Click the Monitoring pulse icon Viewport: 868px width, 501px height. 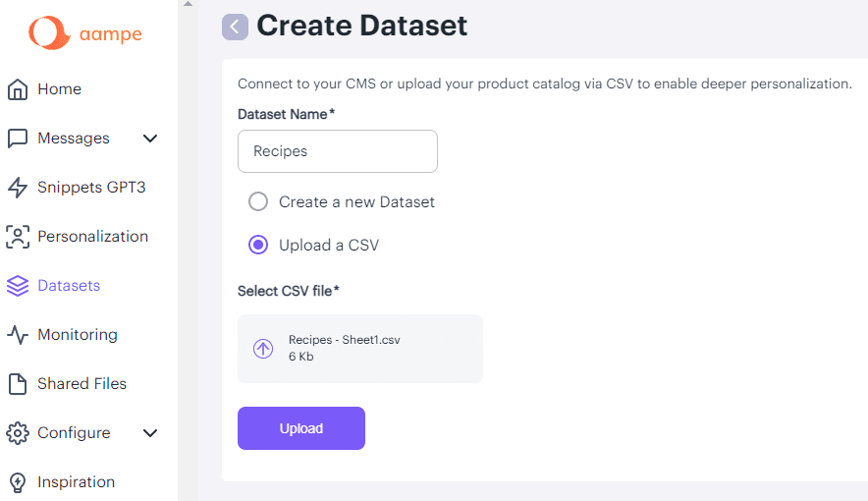coord(17,335)
